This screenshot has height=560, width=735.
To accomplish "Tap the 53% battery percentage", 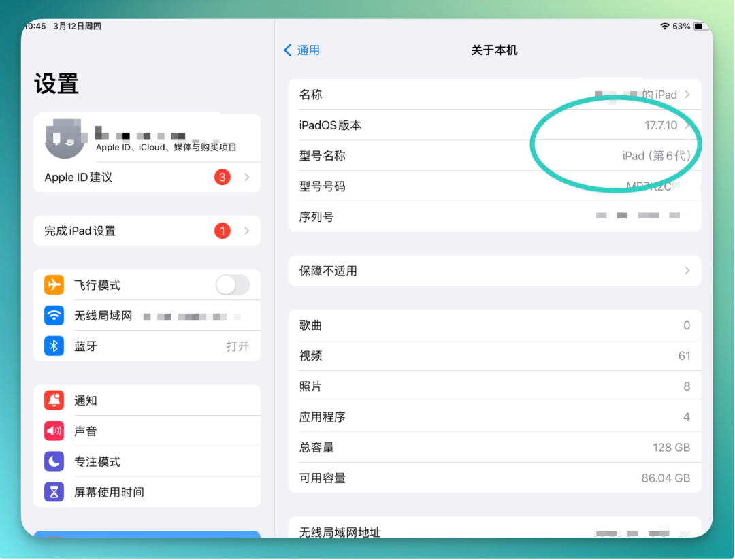I will pyautogui.click(x=681, y=27).
